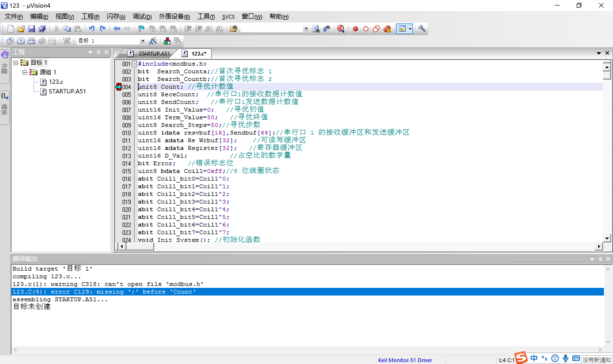Open Manage Components colored blocks icon
613x364 pixels.
pos(167,41)
